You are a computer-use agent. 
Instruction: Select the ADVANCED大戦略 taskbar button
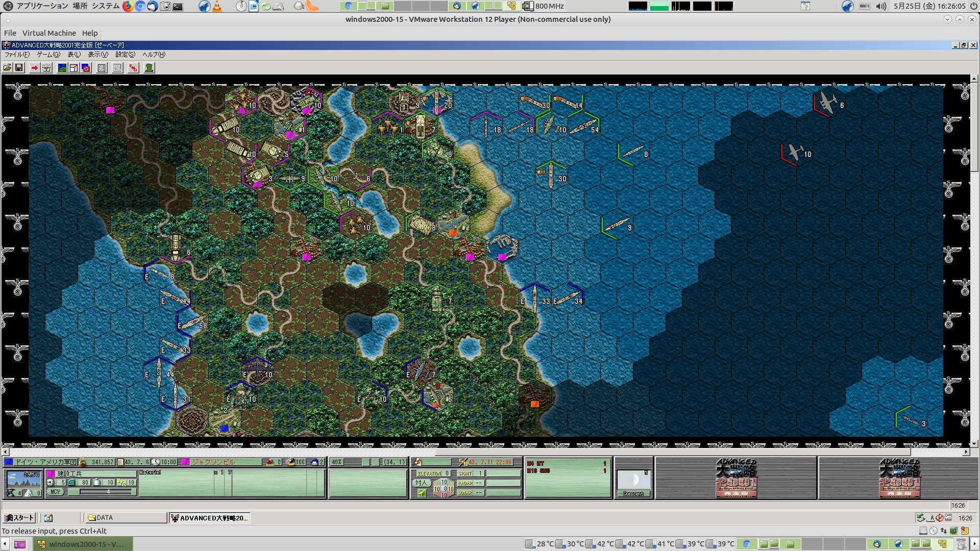(209, 518)
